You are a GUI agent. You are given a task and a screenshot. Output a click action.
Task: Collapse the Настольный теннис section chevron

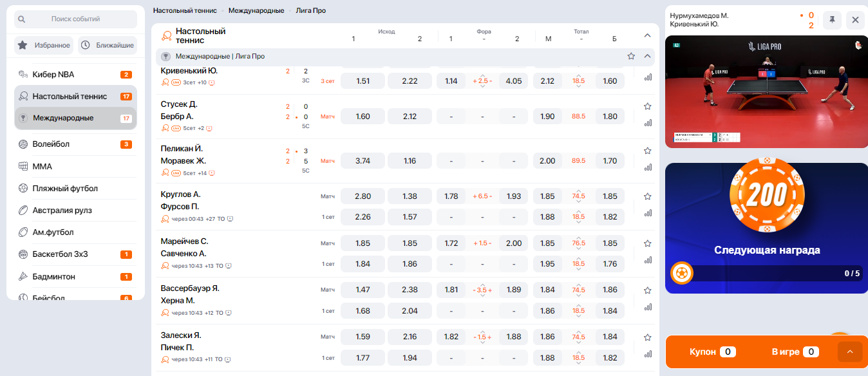(648, 35)
